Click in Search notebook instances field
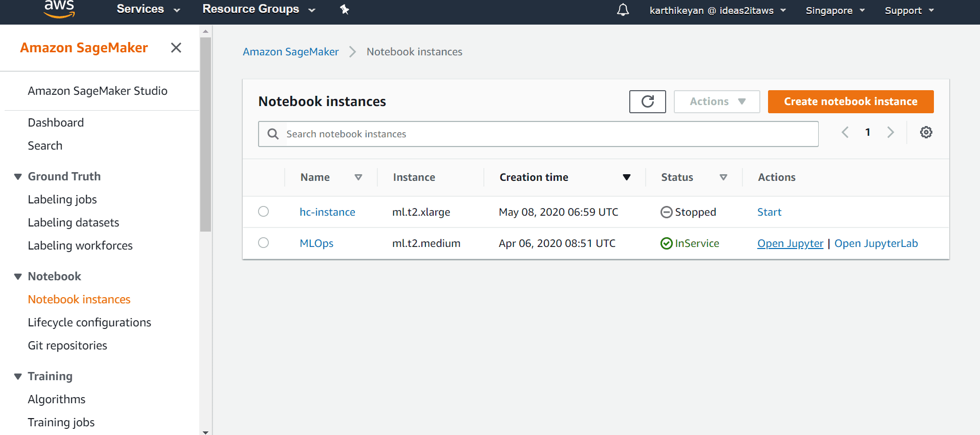The height and width of the screenshot is (435, 980). (538, 134)
